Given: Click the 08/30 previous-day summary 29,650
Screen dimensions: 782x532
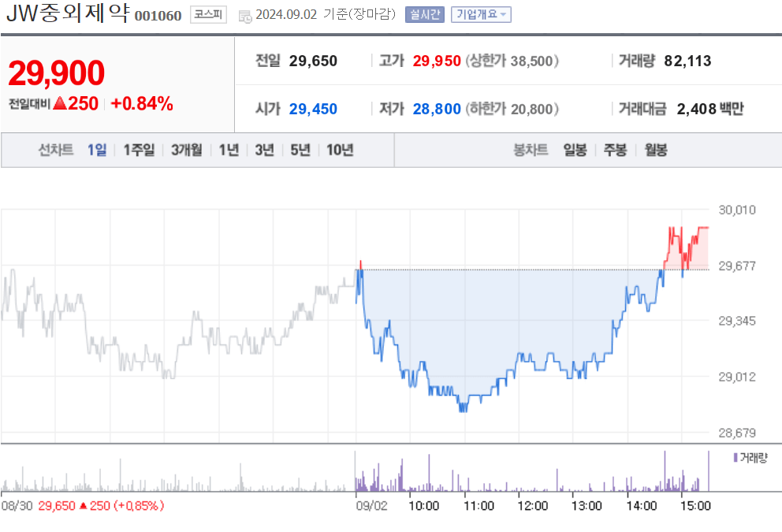Looking at the screenshot, I should pos(56,506).
